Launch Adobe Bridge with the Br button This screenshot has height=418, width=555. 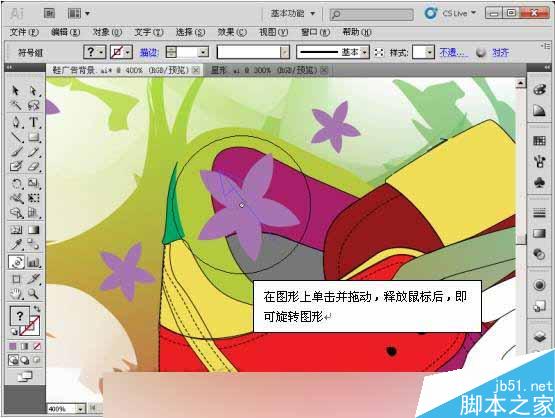[x=50, y=13]
